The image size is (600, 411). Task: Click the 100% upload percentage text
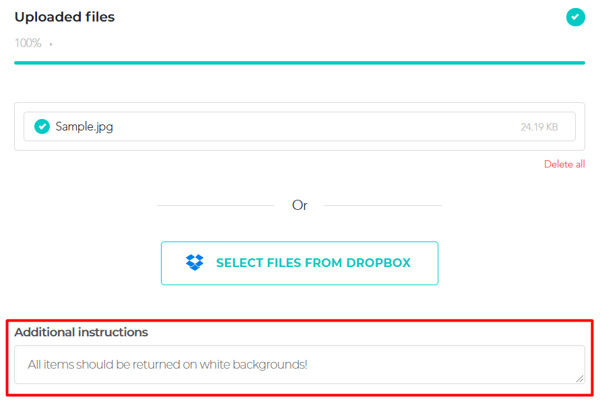(x=28, y=43)
